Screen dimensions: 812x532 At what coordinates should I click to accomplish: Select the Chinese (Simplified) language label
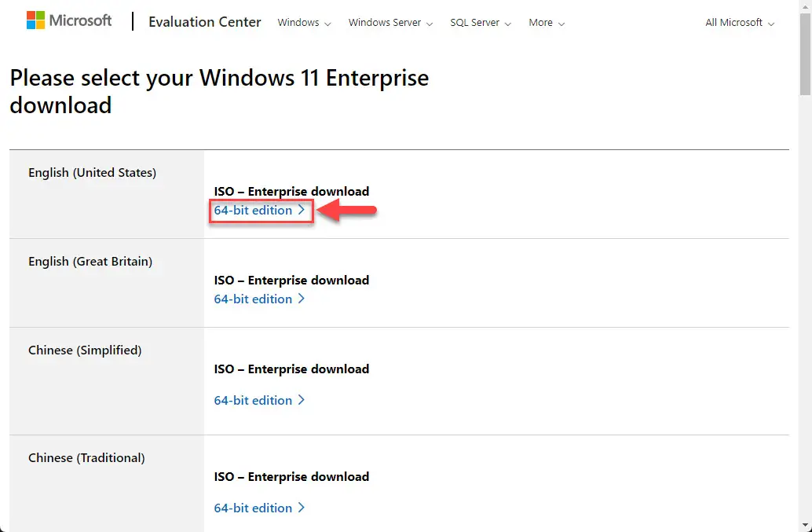pos(85,350)
